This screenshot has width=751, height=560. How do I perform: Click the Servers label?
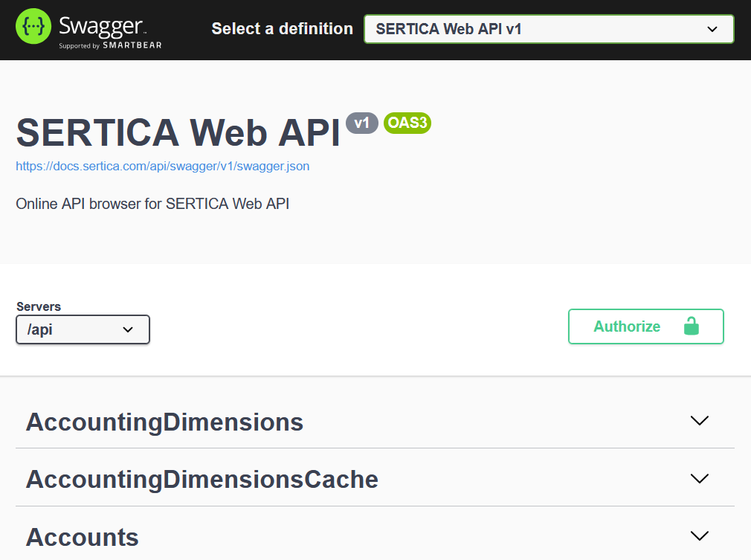coord(39,306)
